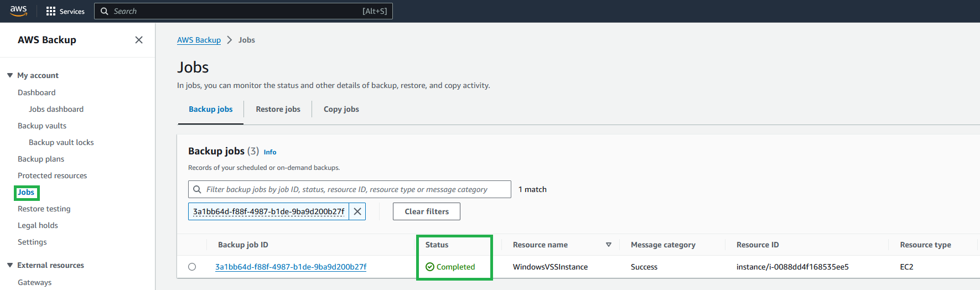980x290 pixels.
Task: Click the Completed status text
Action: [x=455, y=267]
